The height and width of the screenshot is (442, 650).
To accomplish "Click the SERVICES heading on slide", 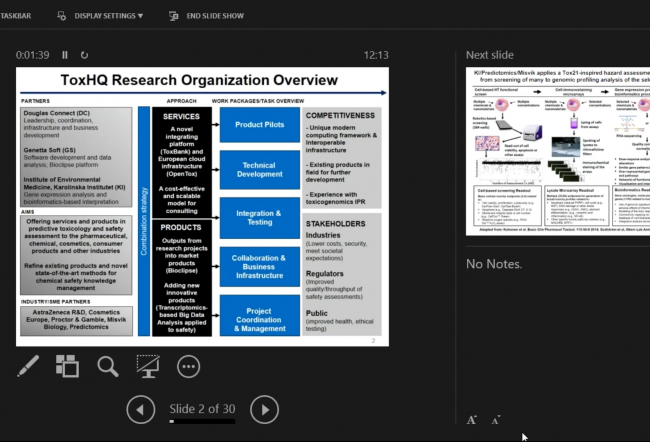I will click(x=181, y=117).
